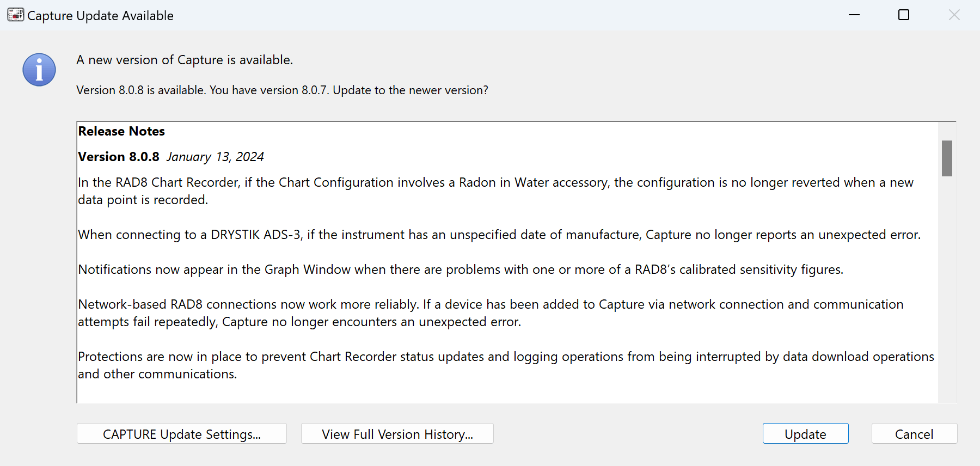This screenshot has width=980, height=466.
Task: Click the Graph Window notifications paragraph
Action: [461, 269]
